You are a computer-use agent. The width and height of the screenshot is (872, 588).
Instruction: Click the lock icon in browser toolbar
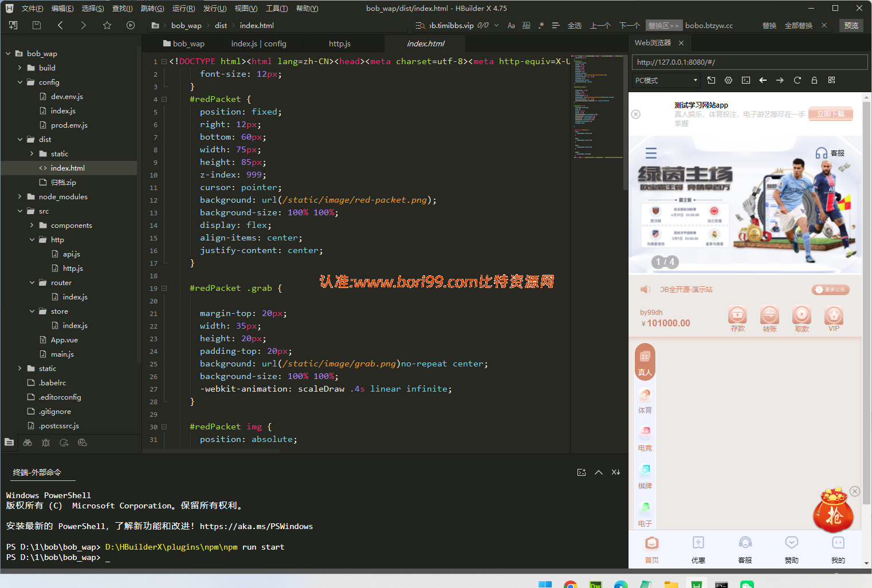tap(814, 81)
